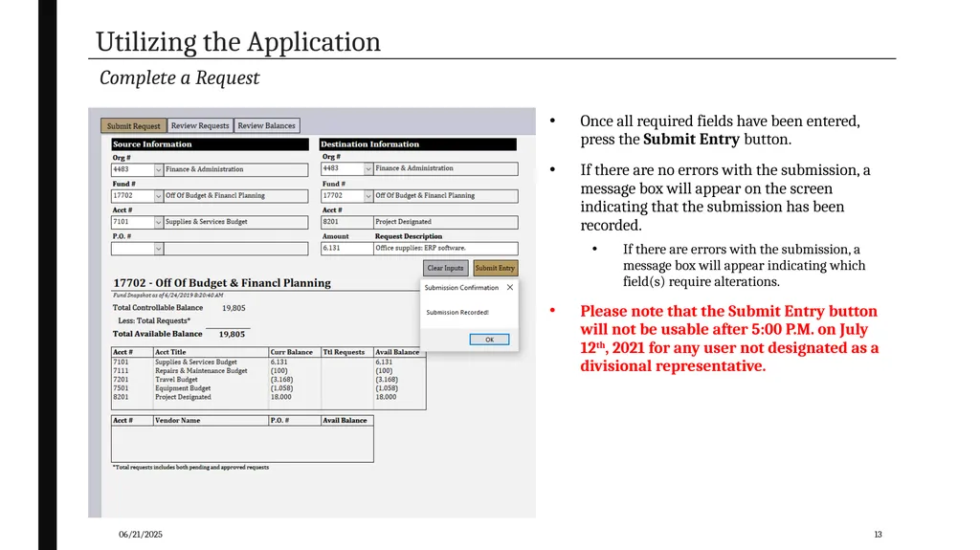Expand the Source Org # dropdown arrow
Viewport: 980px width, 550px height.
(158, 170)
